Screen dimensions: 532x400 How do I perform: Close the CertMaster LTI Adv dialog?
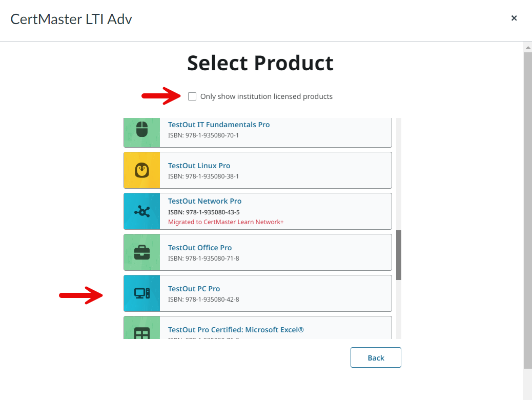[x=514, y=18]
